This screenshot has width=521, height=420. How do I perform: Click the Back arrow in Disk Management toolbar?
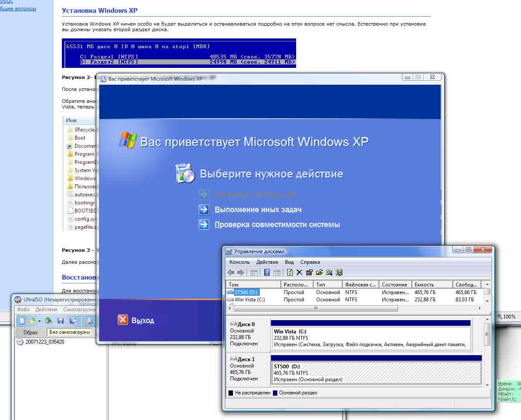pyautogui.click(x=231, y=272)
